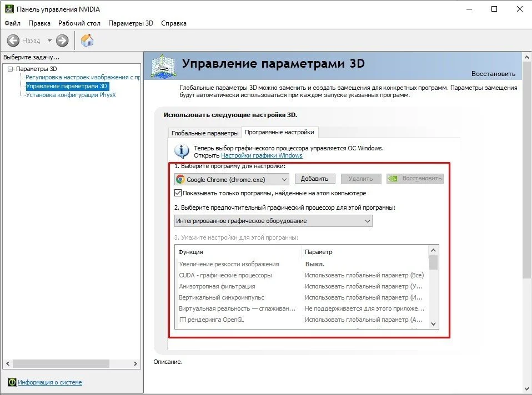
Task: Click the left pane horizontal scrollbar thumb
Action: (x=61, y=363)
